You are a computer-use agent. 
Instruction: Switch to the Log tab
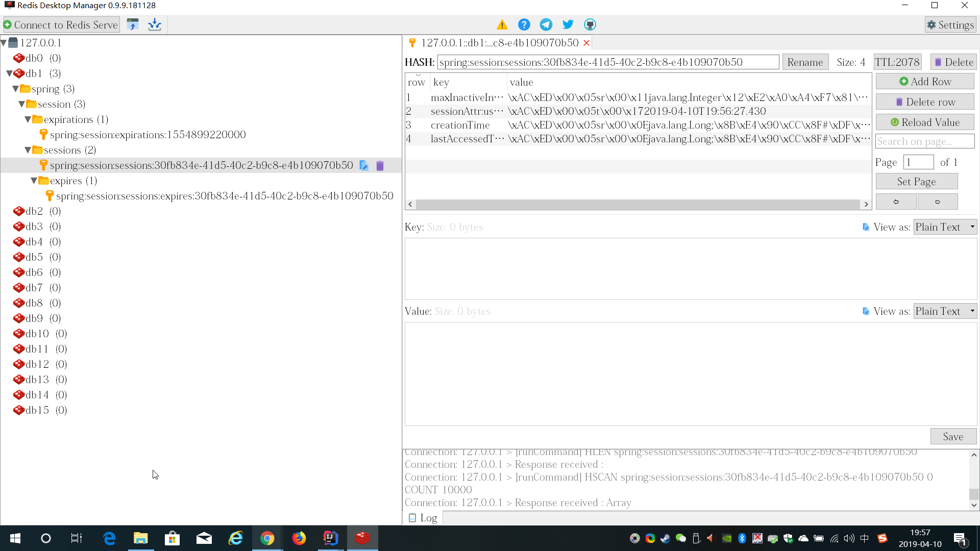click(423, 518)
